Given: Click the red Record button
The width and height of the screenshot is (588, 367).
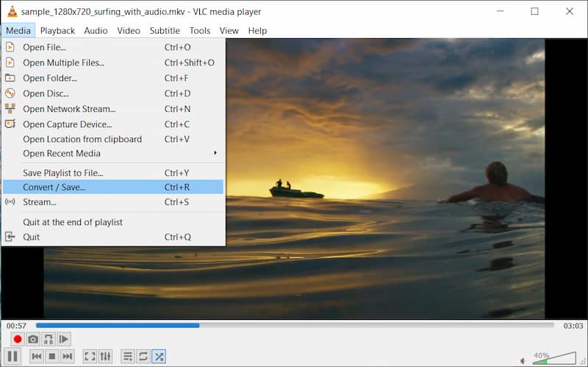Looking at the screenshot, I should pos(17,339).
